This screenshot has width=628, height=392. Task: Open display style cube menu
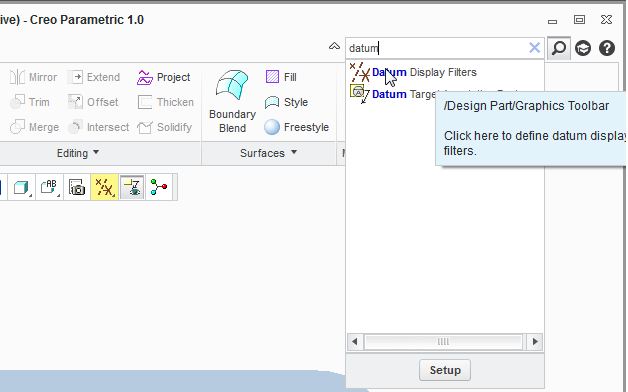[x=22, y=187]
